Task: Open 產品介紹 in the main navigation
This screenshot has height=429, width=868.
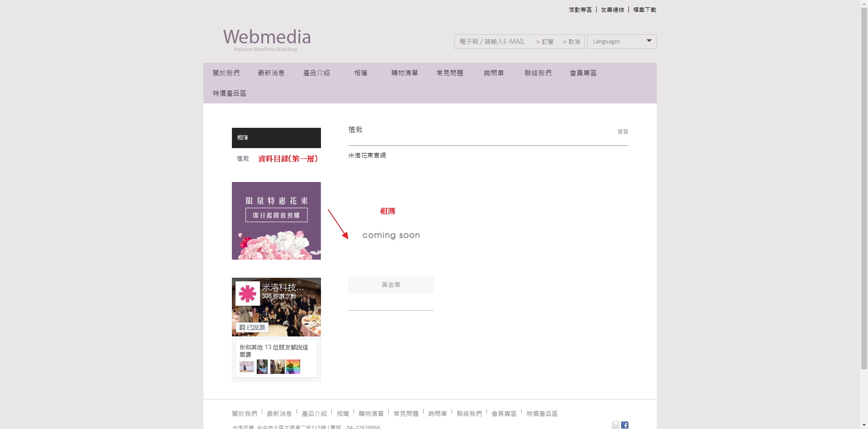Action: tap(316, 73)
